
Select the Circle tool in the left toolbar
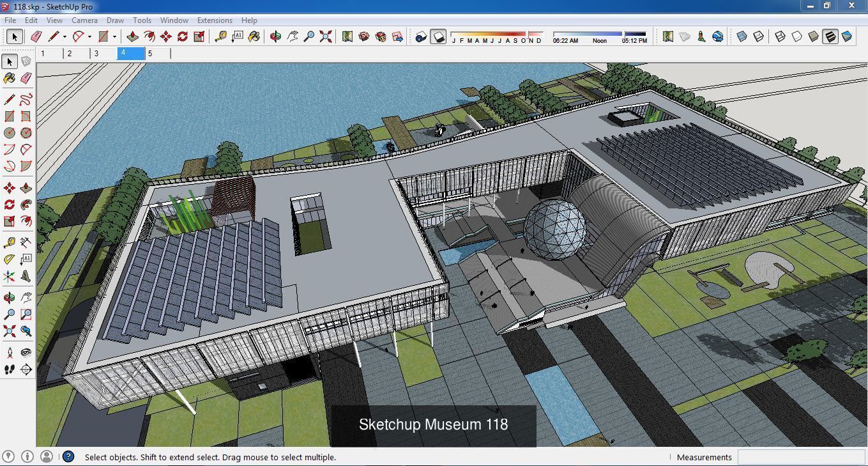point(10,133)
